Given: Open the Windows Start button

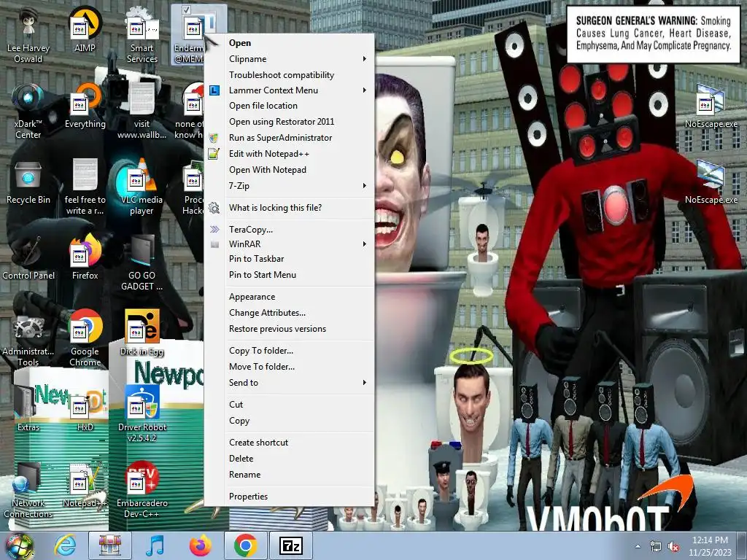Looking at the screenshot, I should point(19,545).
